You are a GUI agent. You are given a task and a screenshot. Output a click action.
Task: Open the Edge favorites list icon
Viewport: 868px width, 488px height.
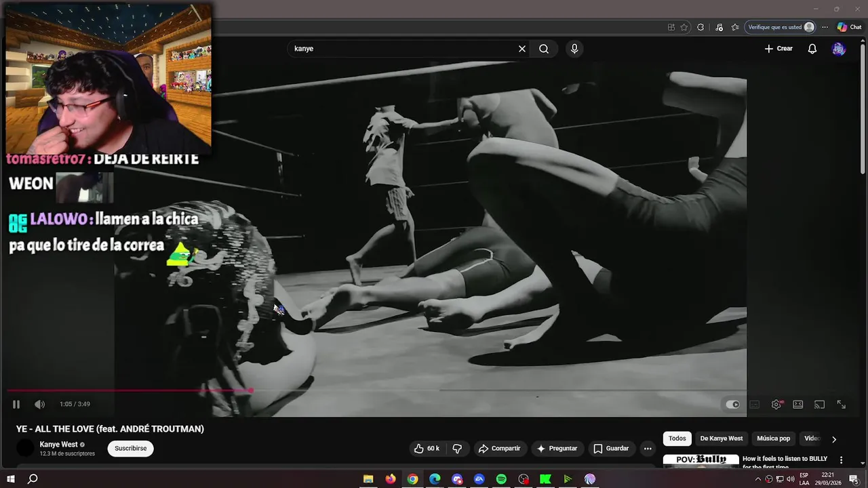coord(735,27)
